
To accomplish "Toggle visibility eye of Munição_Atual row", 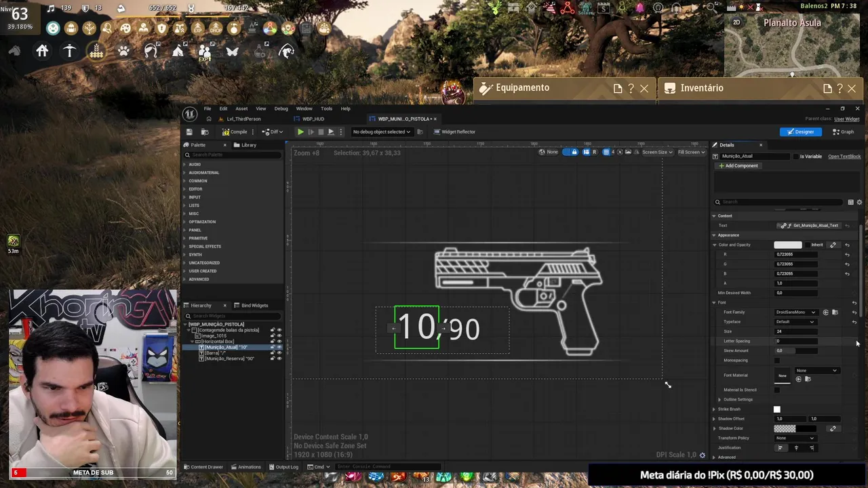I will [279, 347].
